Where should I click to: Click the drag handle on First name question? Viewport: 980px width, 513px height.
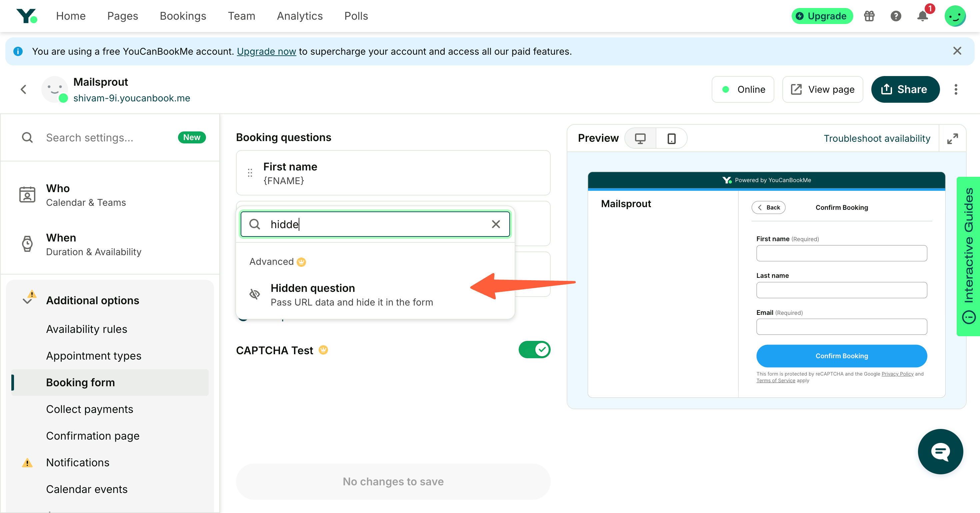[x=250, y=173]
